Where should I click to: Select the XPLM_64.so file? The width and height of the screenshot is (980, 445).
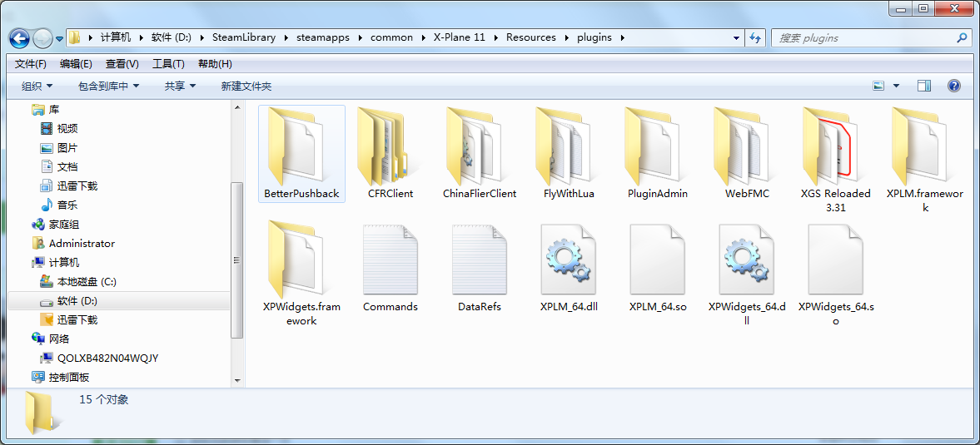pyautogui.click(x=658, y=267)
